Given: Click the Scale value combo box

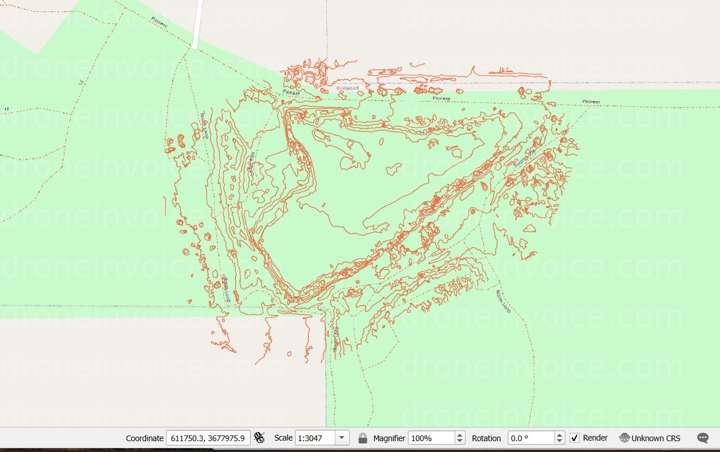Looking at the screenshot, I should [315, 438].
